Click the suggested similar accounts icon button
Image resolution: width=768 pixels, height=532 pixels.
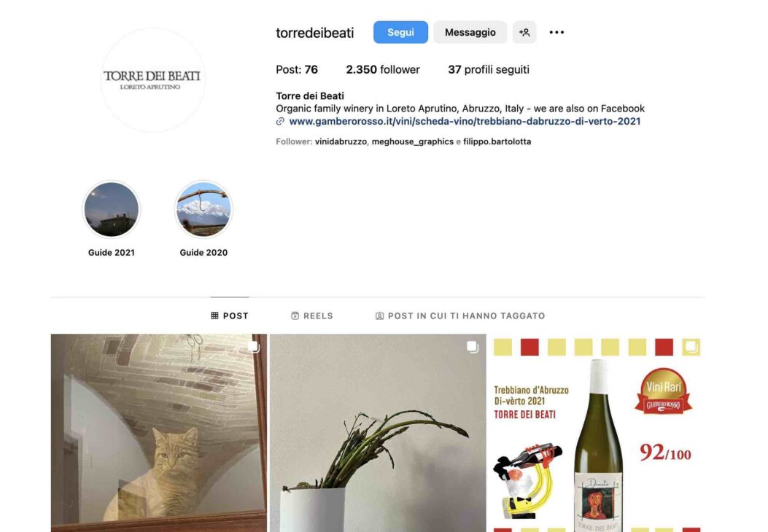coord(524,32)
